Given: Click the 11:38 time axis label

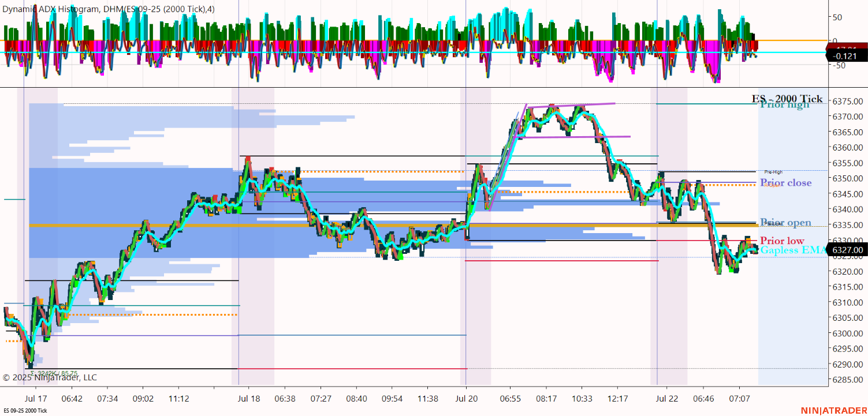Looking at the screenshot, I should (429, 399).
